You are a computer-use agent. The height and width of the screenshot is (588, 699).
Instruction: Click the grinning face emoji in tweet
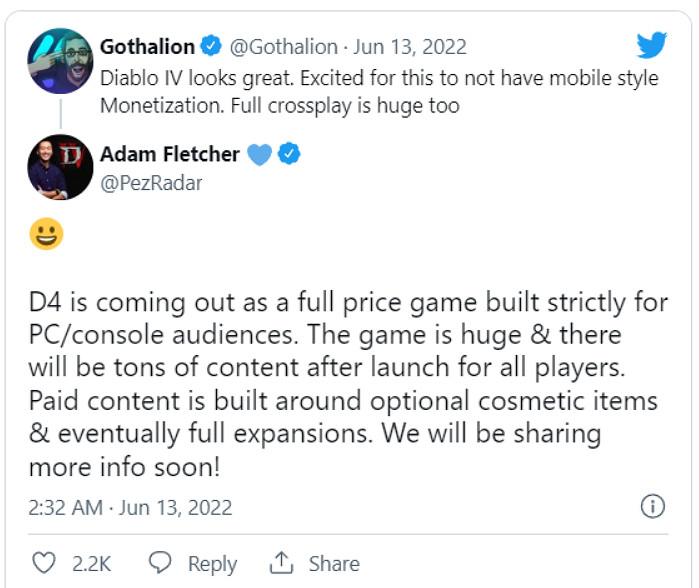pyautogui.click(x=47, y=234)
